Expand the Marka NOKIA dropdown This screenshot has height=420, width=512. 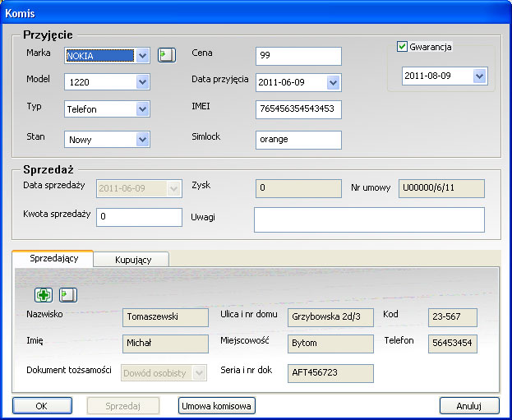143,56
